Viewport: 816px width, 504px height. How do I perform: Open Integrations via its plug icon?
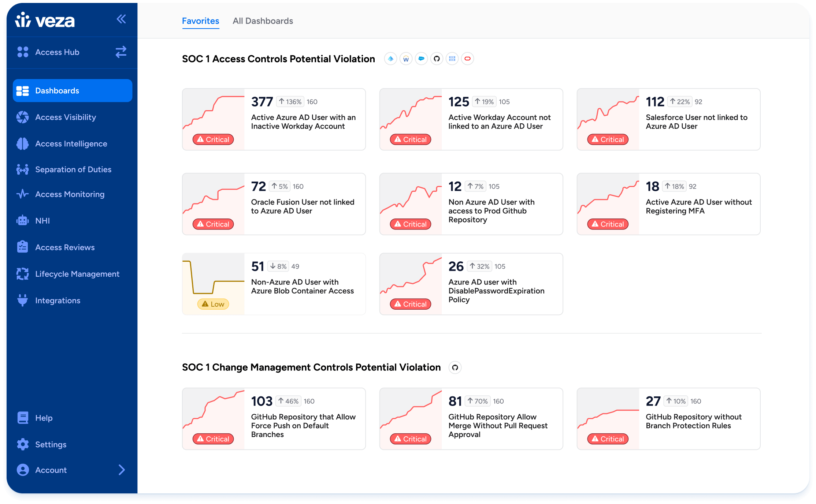coord(23,300)
